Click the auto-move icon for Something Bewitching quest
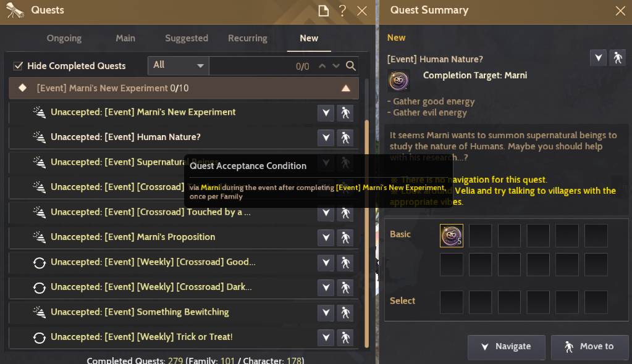This screenshot has height=364, width=632. point(345,313)
